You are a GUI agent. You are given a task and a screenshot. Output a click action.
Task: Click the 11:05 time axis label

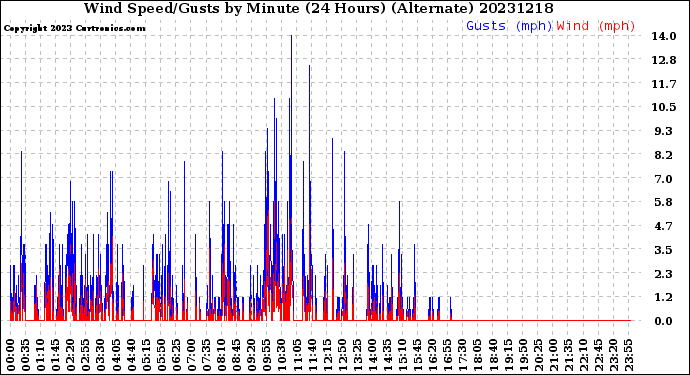[297, 355]
